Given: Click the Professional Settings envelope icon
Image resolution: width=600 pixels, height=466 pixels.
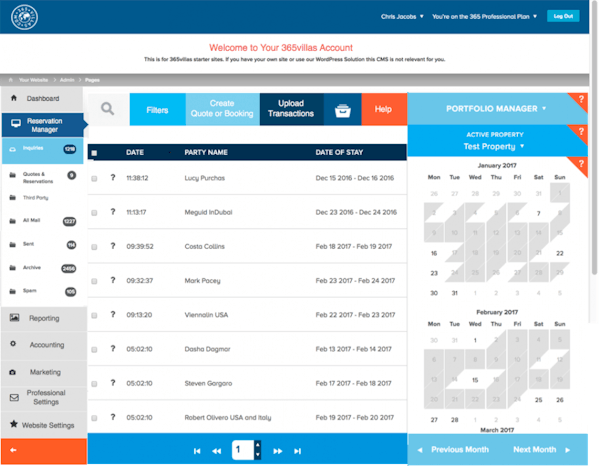Looking at the screenshot, I should (14, 398).
